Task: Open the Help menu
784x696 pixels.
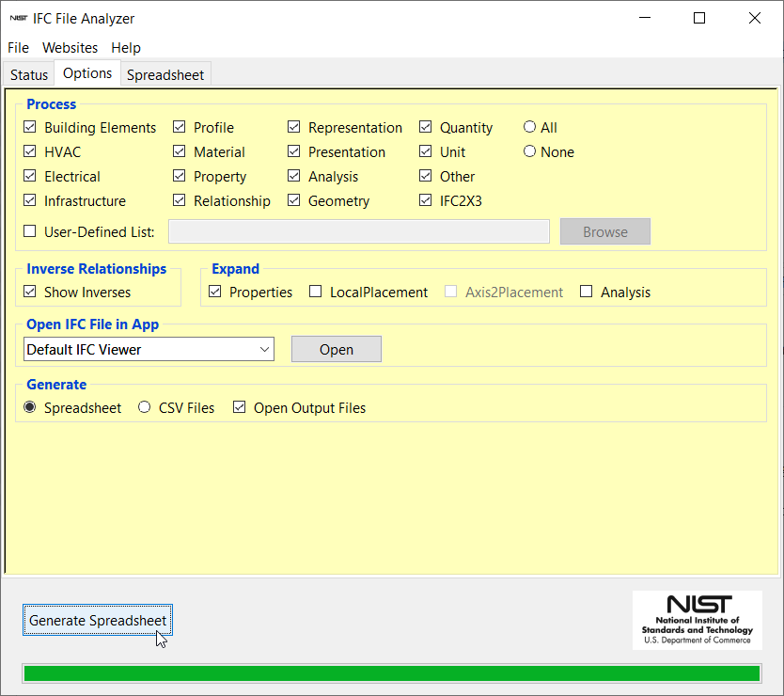Action: (126, 48)
